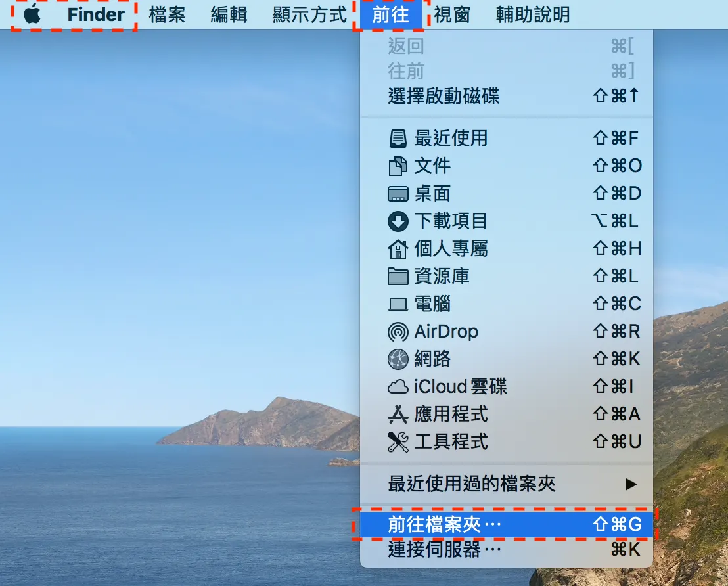This screenshot has height=586, width=728.
Task: Open the 顯示方式 menu
Action: point(309,15)
